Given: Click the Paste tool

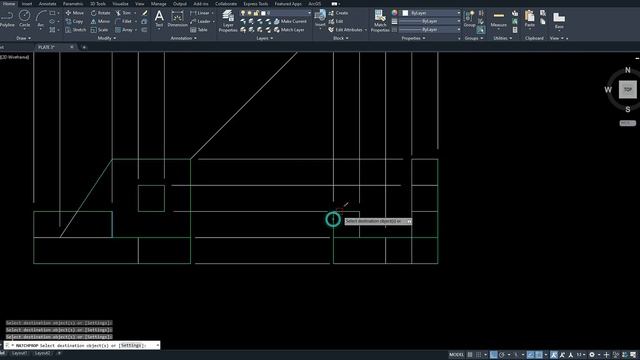Looking at the screenshot, I should click(529, 19).
